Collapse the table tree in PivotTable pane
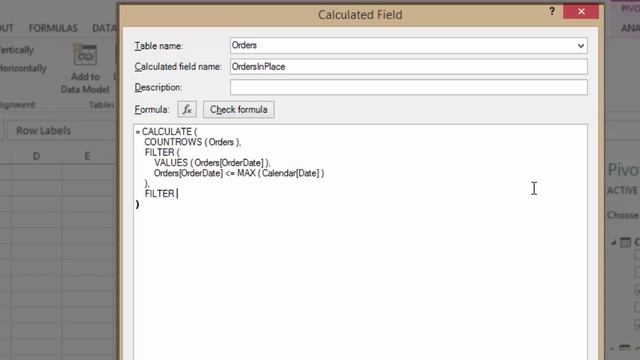The image size is (640, 360). pyautogui.click(x=613, y=242)
